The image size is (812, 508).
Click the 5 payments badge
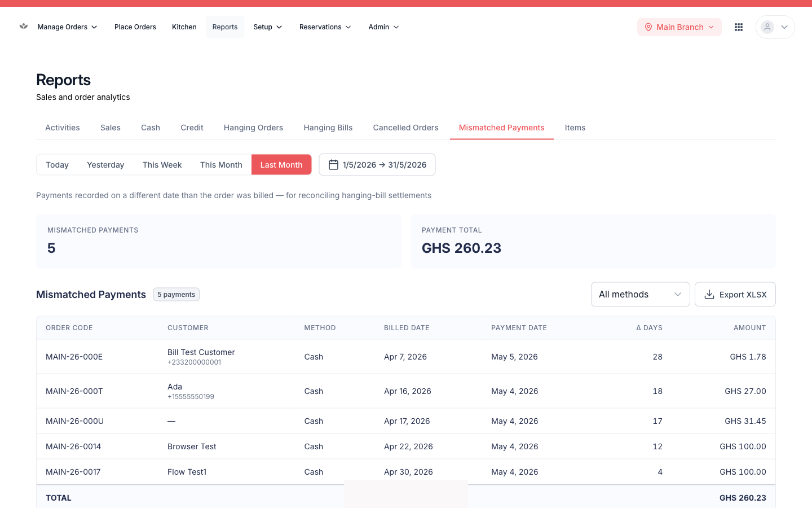coord(176,295)
